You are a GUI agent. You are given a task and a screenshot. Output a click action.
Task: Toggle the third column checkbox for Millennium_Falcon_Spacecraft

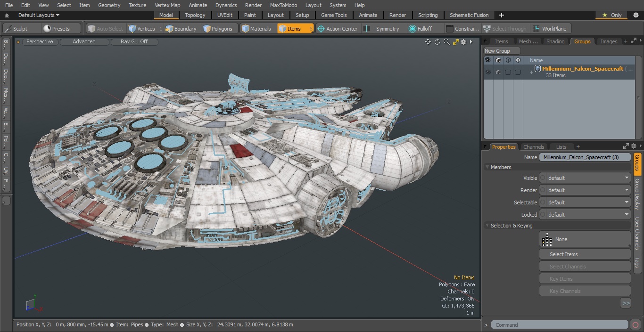pyautogui.click(x=508, y=72)
